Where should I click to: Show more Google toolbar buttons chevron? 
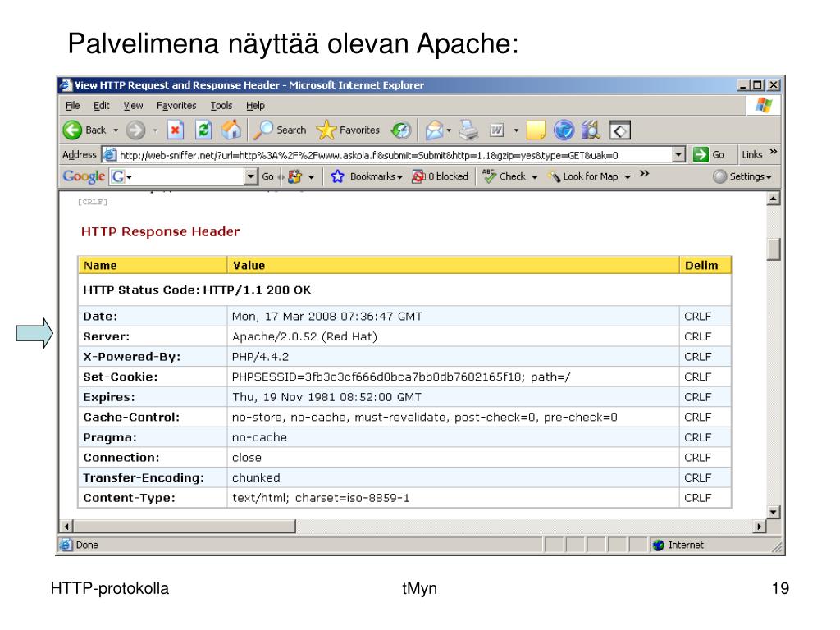(x=645, y=174)
